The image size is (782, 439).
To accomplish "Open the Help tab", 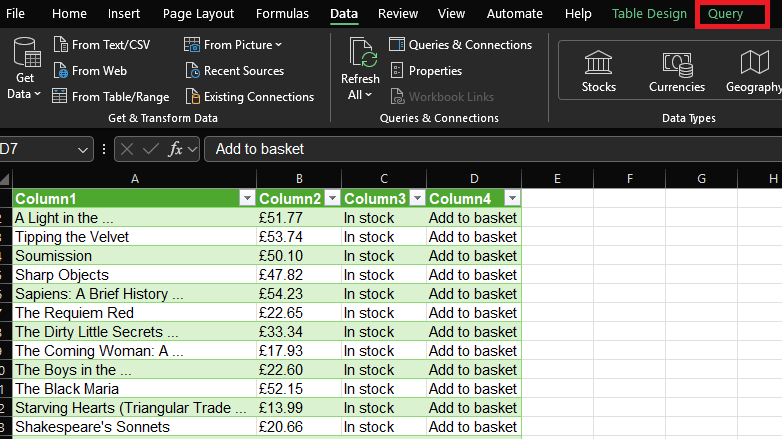I will (578, 13).
